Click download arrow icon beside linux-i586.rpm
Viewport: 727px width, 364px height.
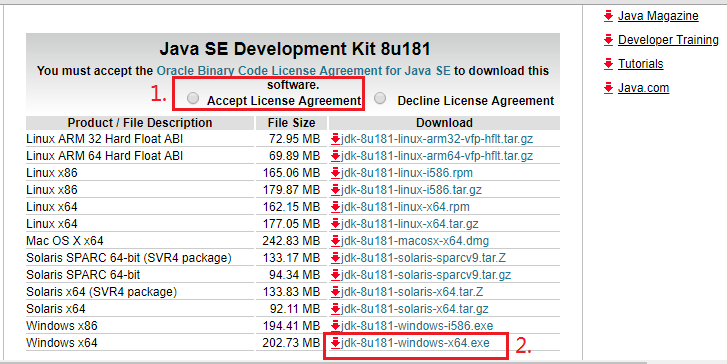tap(335, 173)
